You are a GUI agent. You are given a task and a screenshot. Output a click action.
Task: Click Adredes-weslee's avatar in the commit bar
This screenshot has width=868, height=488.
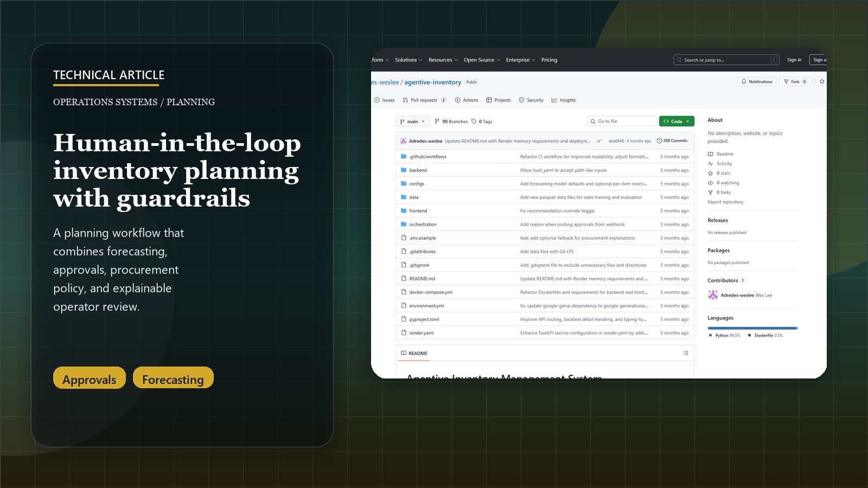[404, 140]
